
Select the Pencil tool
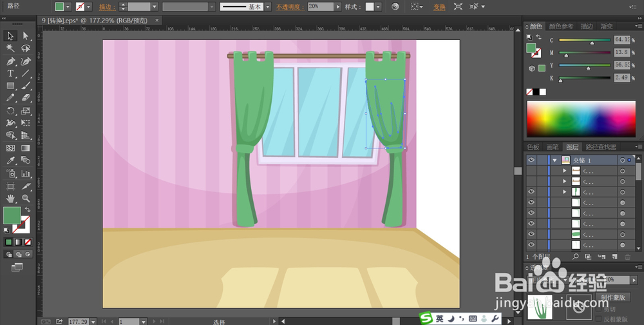point(10,98)
